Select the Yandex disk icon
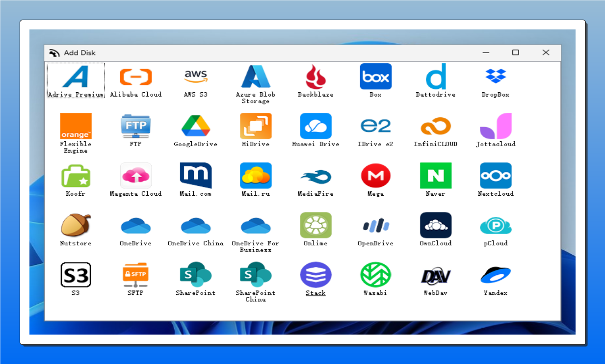Image resolution: width=605 pixels, height=364 pixels. (496, 275)
